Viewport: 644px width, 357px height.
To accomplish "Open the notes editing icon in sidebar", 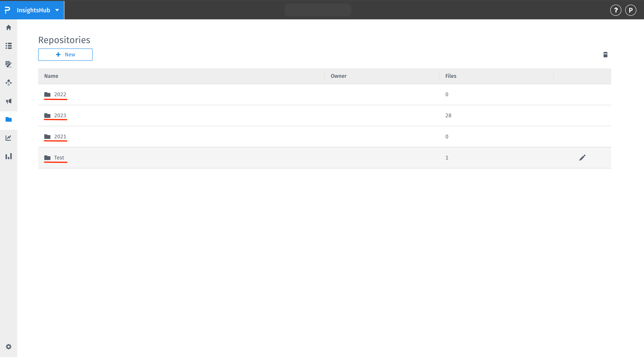I will point(8,64).
